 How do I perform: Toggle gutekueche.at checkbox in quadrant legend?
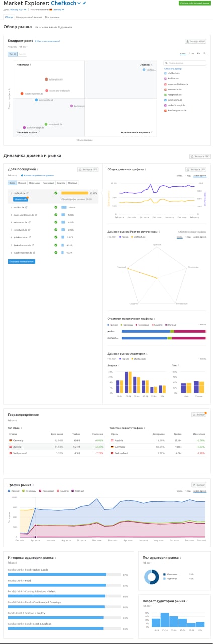pos(166,100)
